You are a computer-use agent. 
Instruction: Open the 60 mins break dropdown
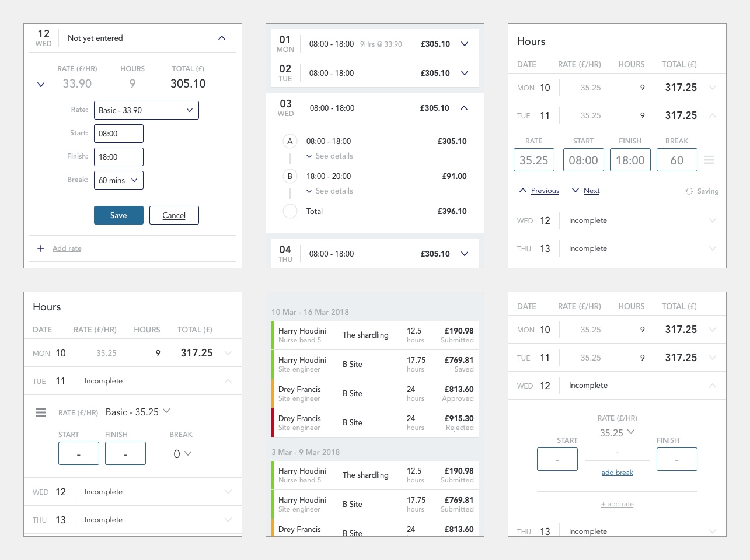118,180
